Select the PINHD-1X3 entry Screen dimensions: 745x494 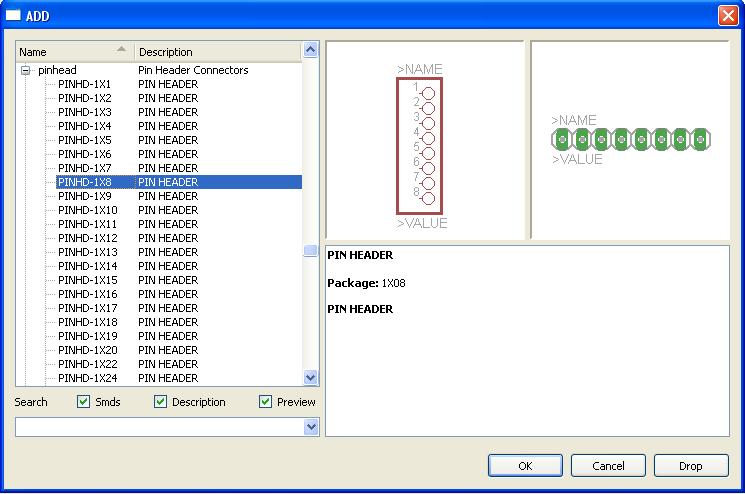tap(85, 112)
